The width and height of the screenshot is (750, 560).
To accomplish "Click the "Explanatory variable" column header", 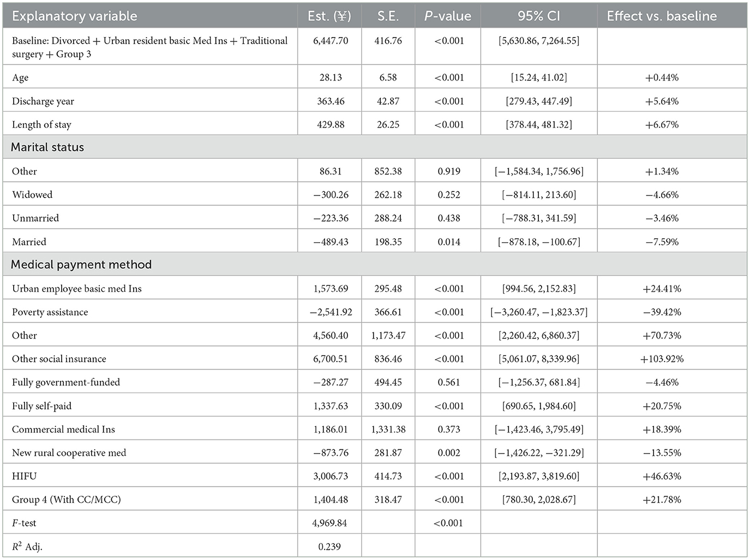I will (x=74, y=16).
